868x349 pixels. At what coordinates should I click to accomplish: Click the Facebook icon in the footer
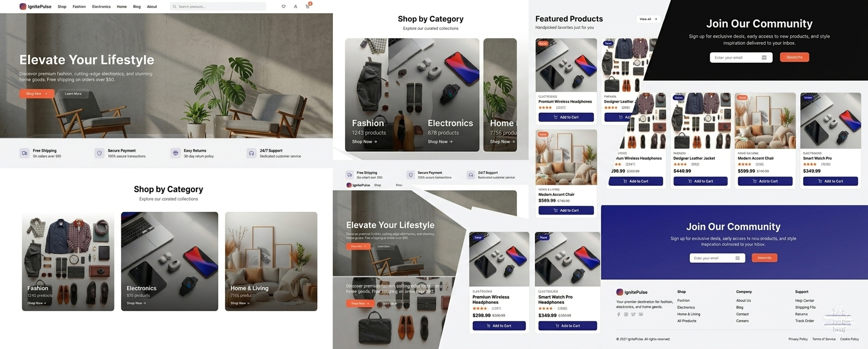click(619, 314)
